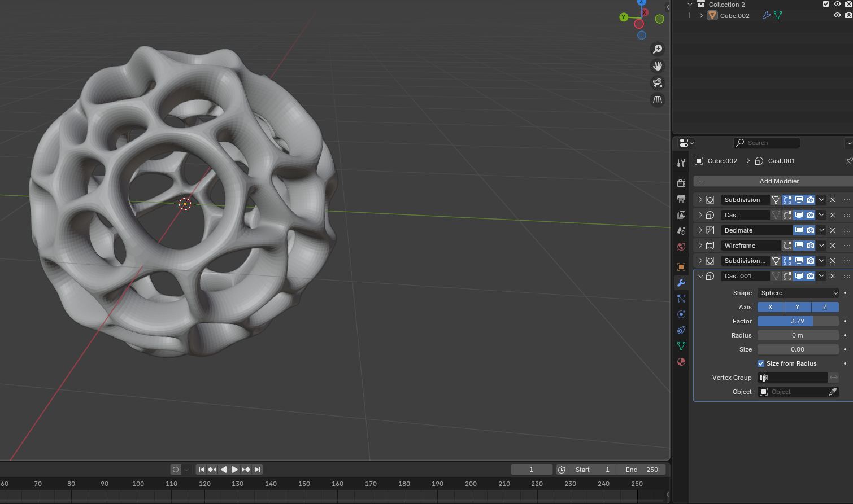
Task: Collapse the Collection 2 tree
Action: coord(690,4)
